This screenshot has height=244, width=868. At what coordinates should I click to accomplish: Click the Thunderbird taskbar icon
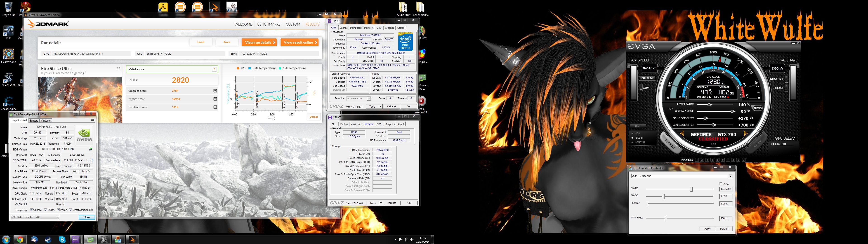click(x=34, y=240)
